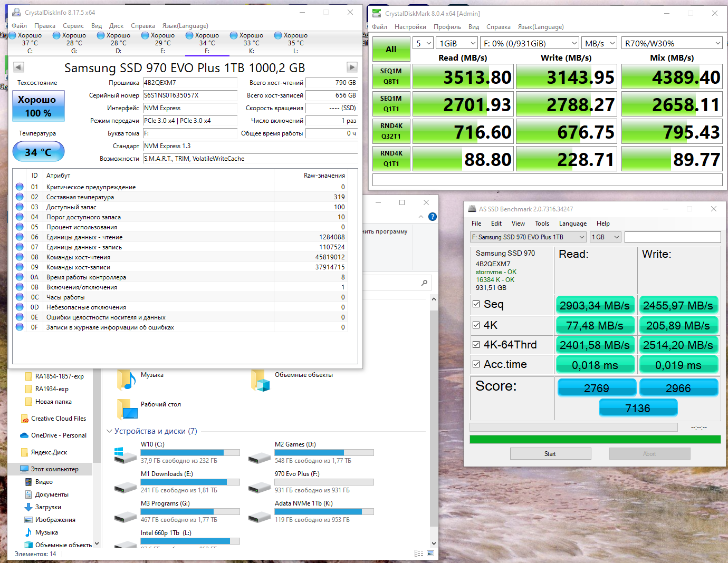
Task: Open the R70%/W30% mix ratio dropdown
Action: (x=672, y=43)
